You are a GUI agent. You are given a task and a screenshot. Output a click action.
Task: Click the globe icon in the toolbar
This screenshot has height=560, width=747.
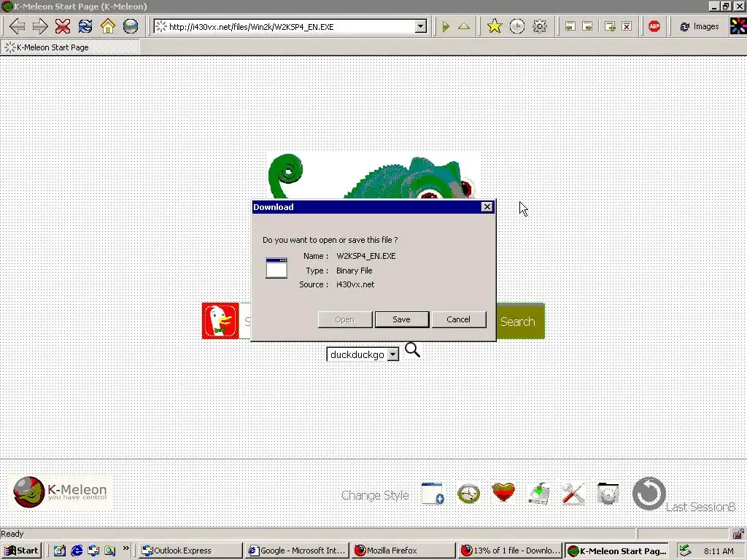tap(131, 26)
